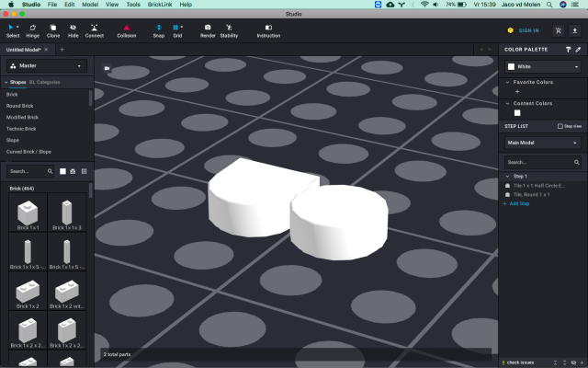Collapse the Favorite Colors section

click(x=508, y=82)
